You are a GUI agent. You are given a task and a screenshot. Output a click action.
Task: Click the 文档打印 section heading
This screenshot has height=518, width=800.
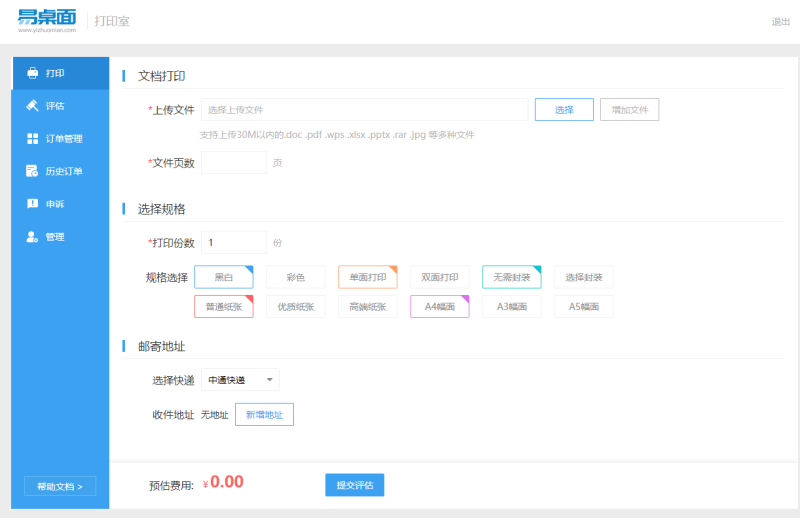[x=161, y=76]
